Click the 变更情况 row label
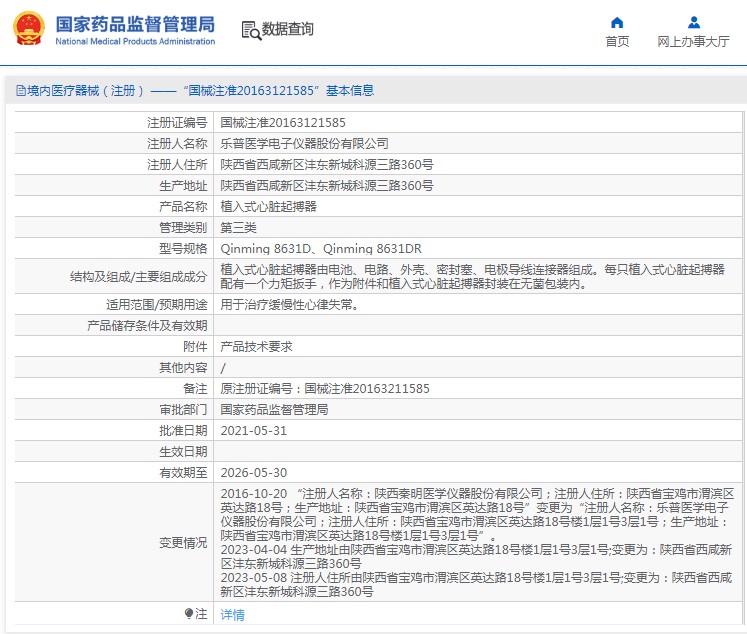Viewport: 747px width, 634px height. coord(183,543)
